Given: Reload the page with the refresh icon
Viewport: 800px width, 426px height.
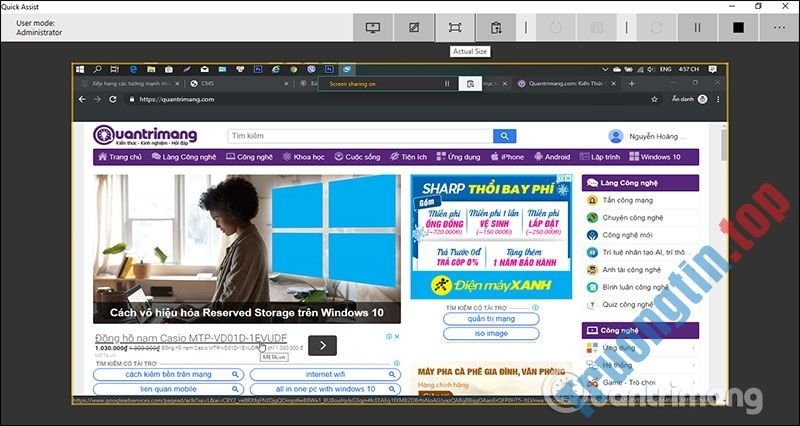Looking at the screenshot, I should pyautogui.click(x=113, y=99).
